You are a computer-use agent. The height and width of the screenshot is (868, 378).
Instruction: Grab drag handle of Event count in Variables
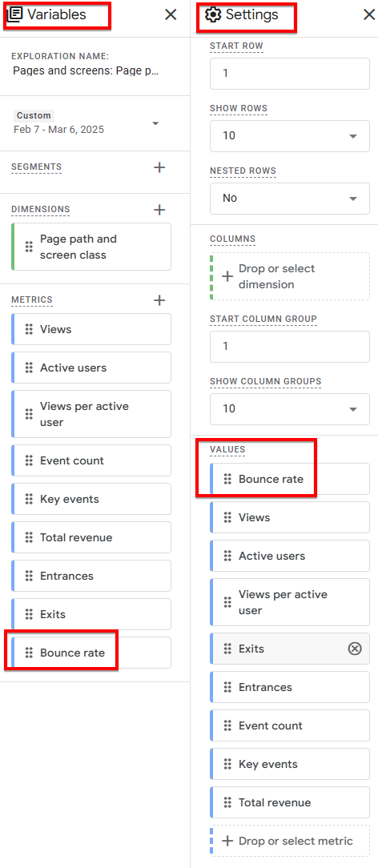pyautogui.click(x=30, y=460)
